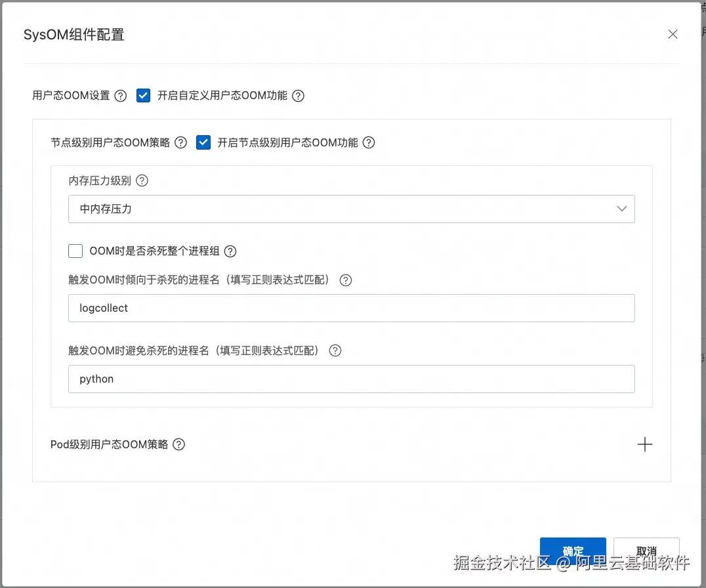View help for OOM时是否杀死整个进程组

pos(230,251)
